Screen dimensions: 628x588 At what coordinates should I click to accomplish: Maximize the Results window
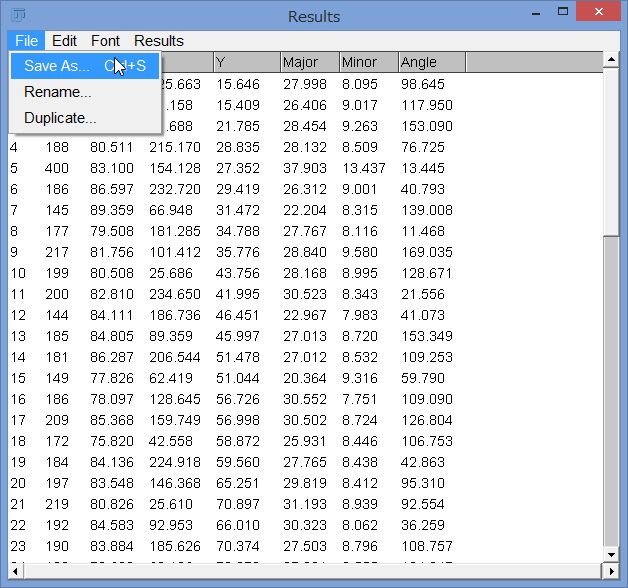coord(563,12)
